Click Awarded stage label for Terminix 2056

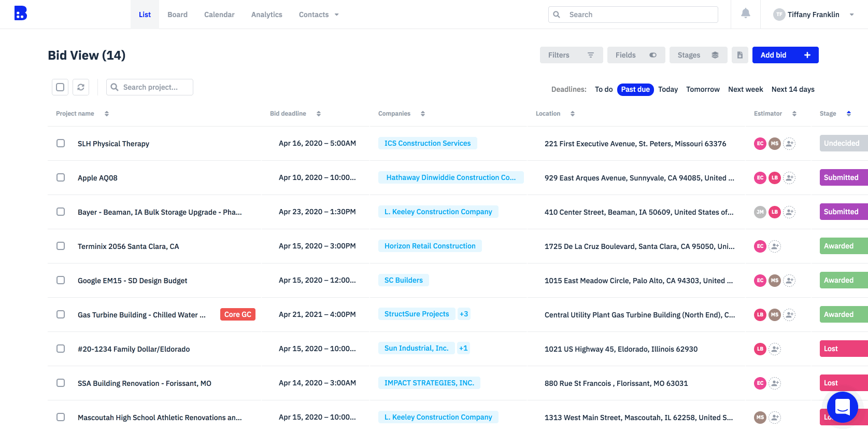(x=844, y=246)
